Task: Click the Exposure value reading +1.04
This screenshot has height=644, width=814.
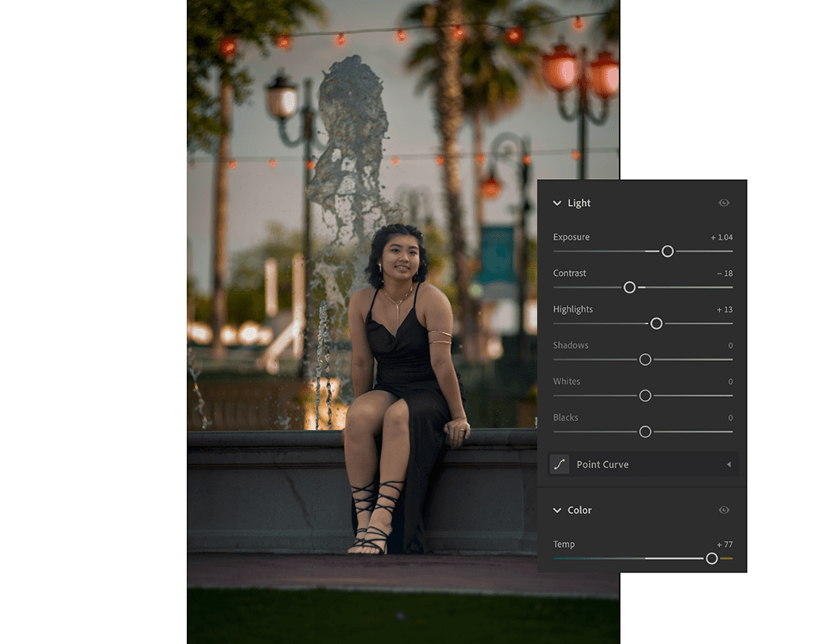Action: click(x=723, y=237)
